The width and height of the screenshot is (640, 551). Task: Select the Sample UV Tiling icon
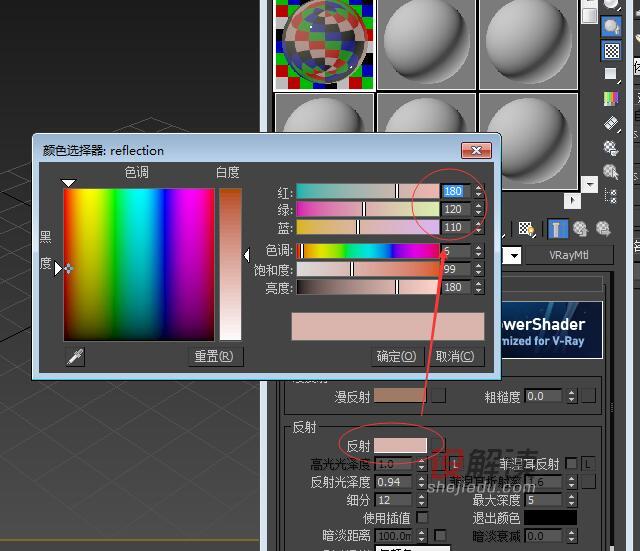click(x=611, y=74)
